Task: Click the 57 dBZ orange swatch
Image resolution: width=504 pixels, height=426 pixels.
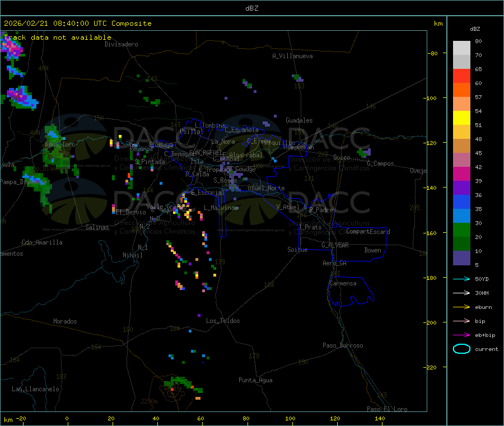Action: tap(461, 90)
